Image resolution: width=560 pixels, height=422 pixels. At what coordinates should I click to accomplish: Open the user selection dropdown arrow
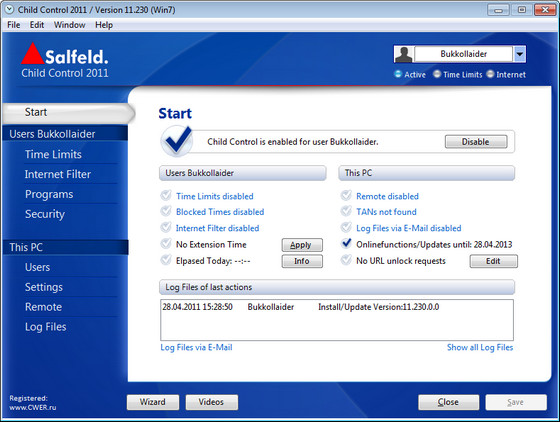pos(520,54)
